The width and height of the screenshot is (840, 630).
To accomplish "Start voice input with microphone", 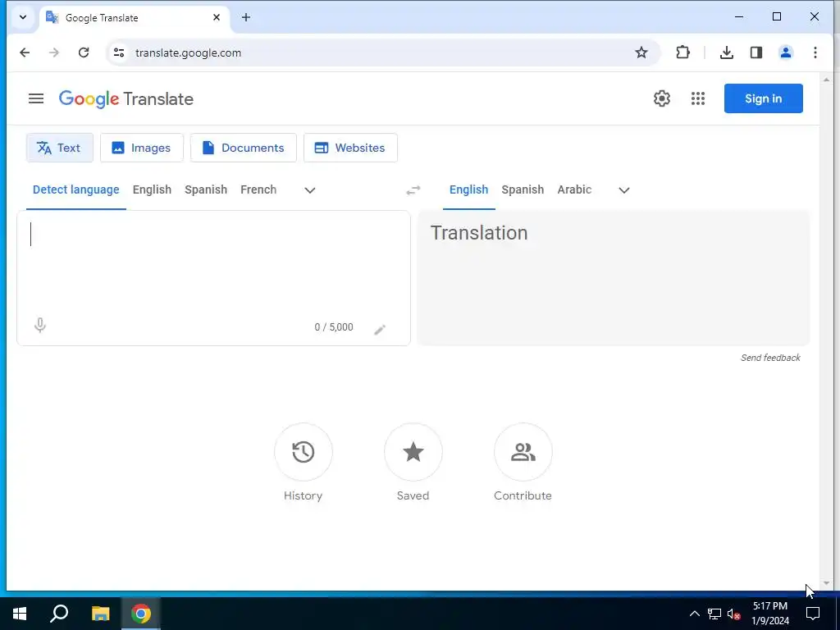I will click(39, 325).
